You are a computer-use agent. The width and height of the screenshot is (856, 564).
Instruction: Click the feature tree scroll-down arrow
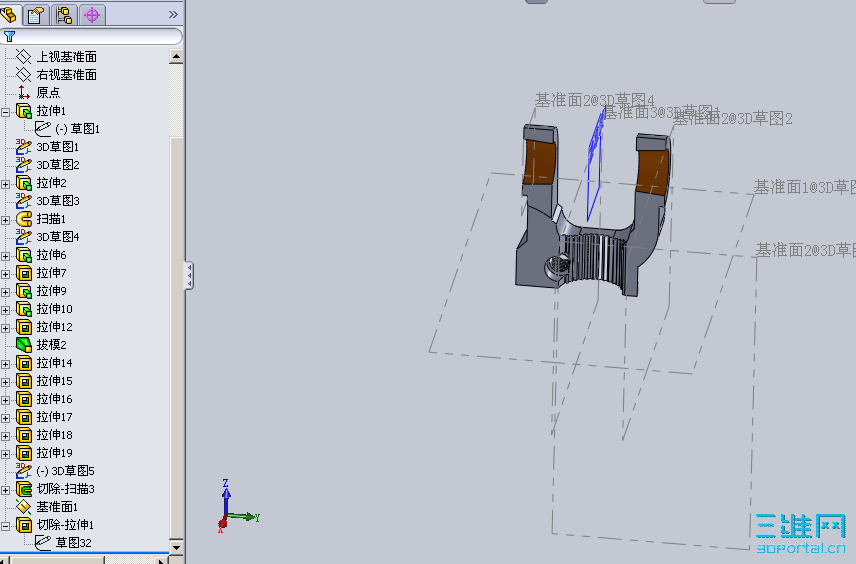[176, 547]
